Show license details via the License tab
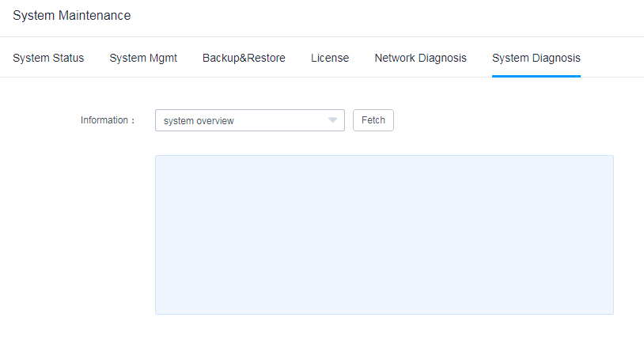The height and width of the screenshot is (341, 644). click(x=330, y=58)
